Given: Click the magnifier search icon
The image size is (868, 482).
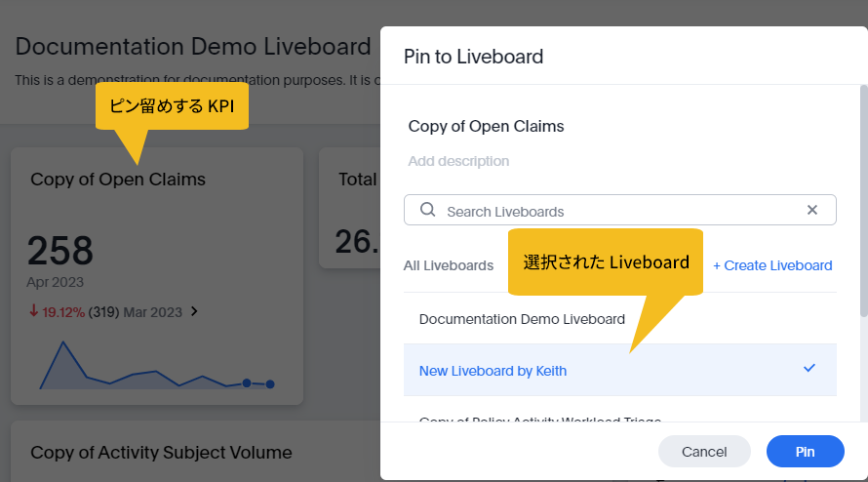Looking at the screenshot, I should click(x=427, y=210).
